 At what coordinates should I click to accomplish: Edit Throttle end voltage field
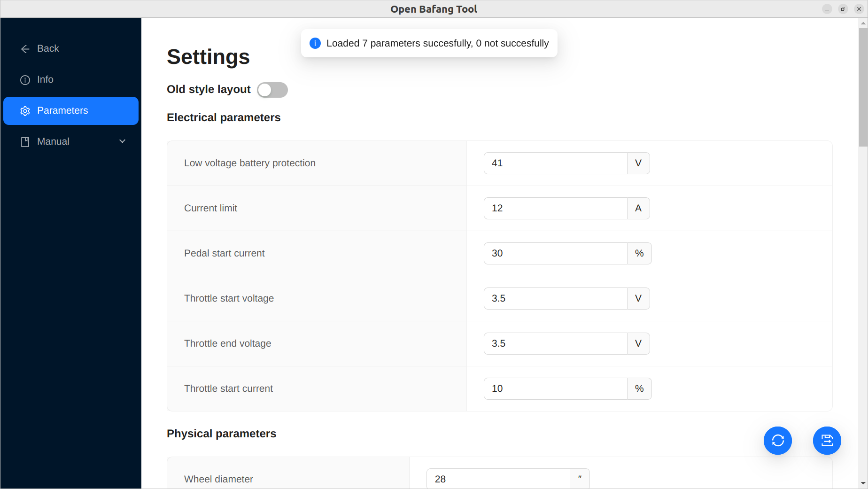point(556,343)
